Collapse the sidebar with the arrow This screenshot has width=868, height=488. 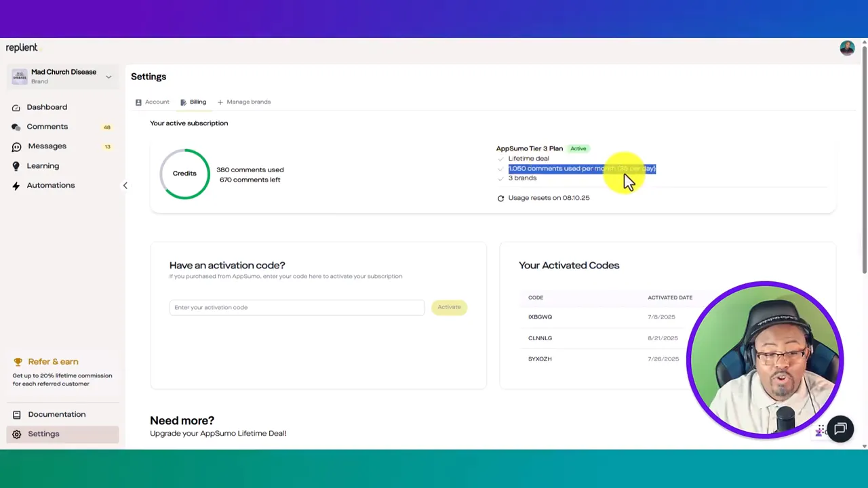[x=125, y=186]
